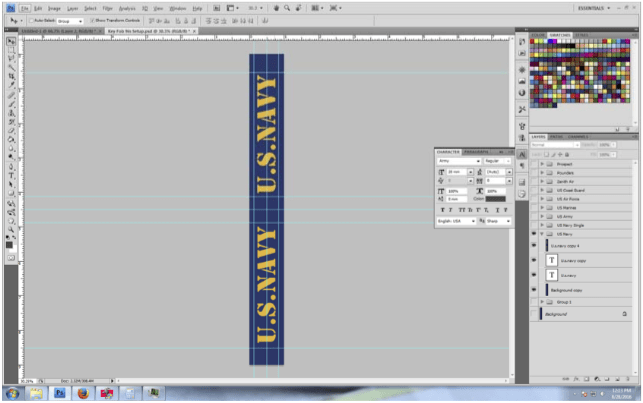Click the foreground color swatch in toolbox

9,245
